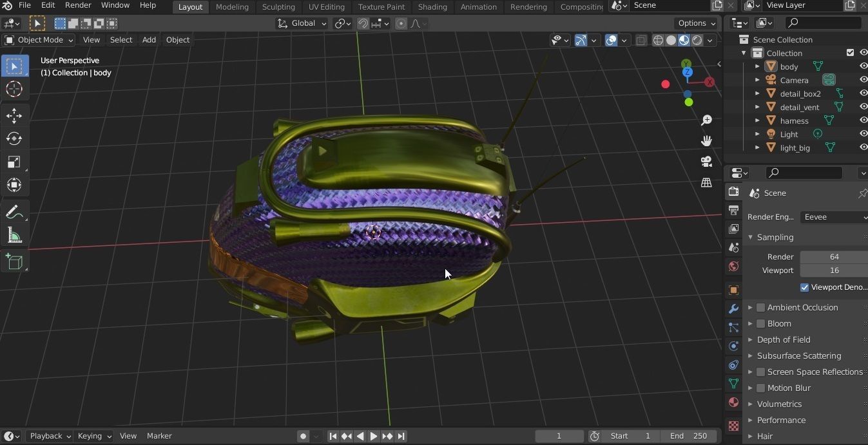Screen dimensions: 868x445
Task: Open the Render Engine Eevee dropdown
Action: pyautogui.click(x=834, y=217)
